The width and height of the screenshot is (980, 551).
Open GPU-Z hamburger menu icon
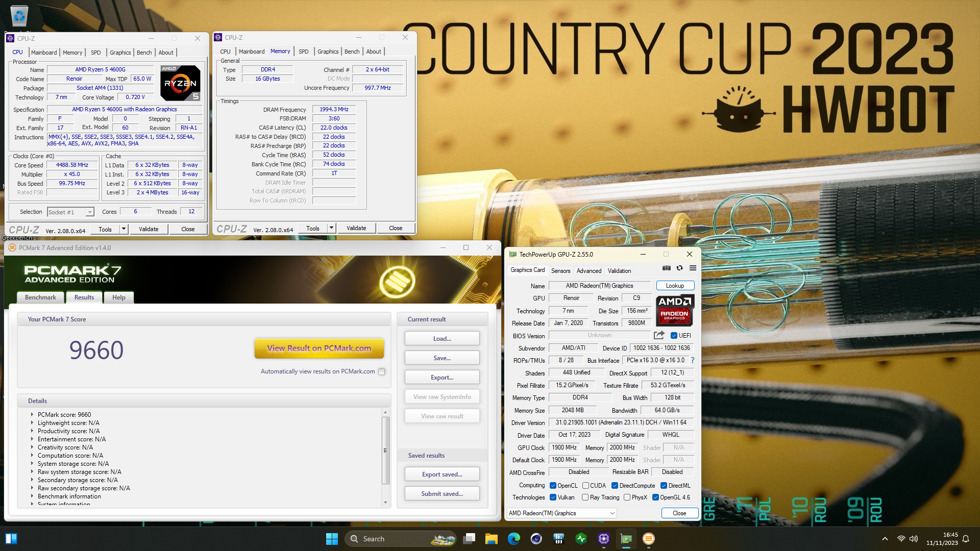(693, 268)
